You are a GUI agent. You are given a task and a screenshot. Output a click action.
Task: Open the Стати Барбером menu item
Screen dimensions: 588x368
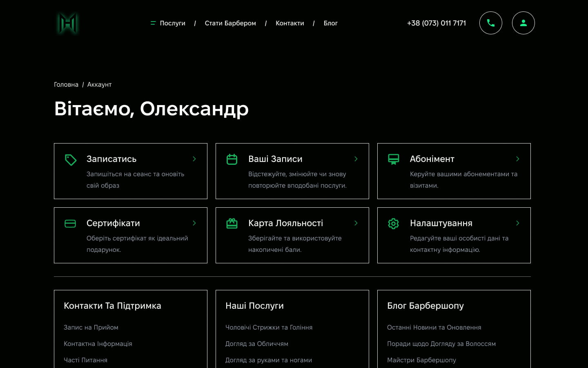pos(230,23)
